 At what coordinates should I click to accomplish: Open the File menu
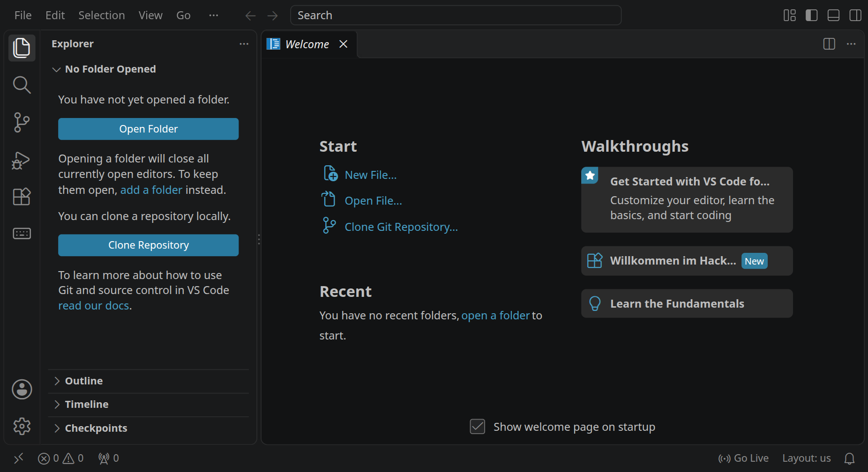23,15
